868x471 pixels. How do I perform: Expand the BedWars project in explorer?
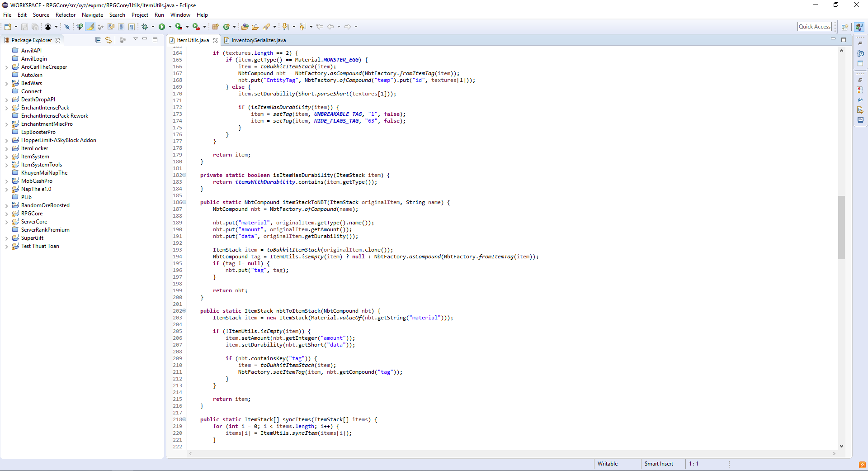click(6, 83)
